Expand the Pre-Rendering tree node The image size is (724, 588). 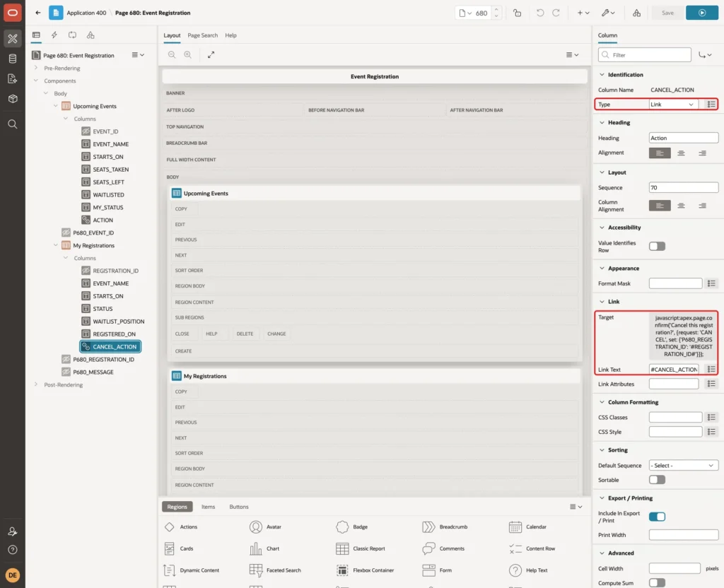click(x=35, y=68)
